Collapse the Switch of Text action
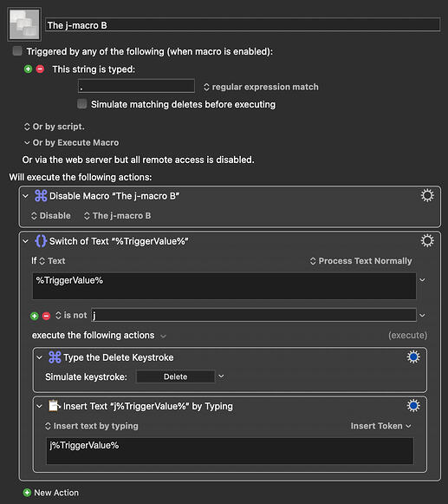The image size is (448, 504). click(x=26, y=241)
